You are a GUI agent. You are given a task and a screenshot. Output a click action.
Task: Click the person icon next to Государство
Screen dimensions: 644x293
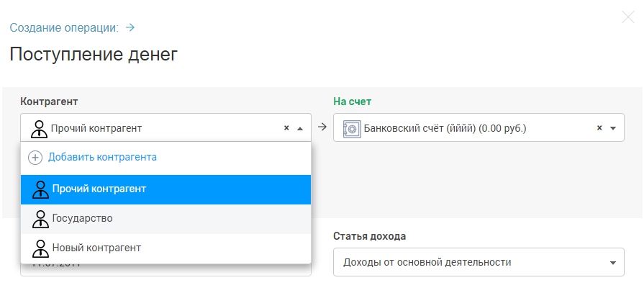[41, 218]
